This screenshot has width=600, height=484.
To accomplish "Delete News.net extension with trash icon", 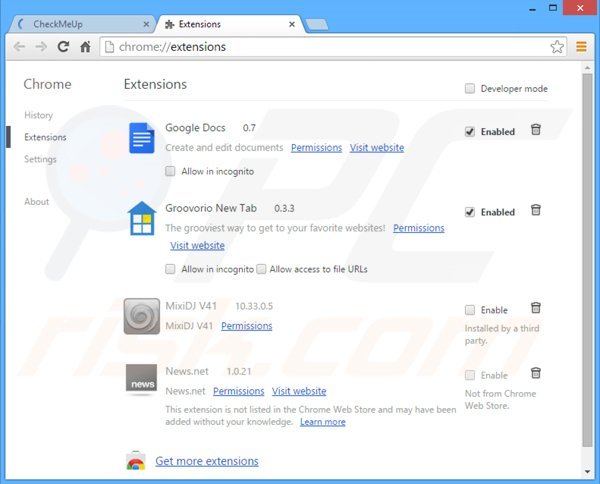I will point(536,373).
